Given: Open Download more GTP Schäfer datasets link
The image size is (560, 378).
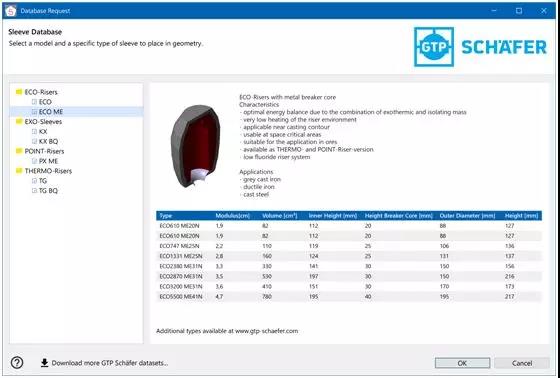Looking at the screenshot, I should (x=110, y=363).
